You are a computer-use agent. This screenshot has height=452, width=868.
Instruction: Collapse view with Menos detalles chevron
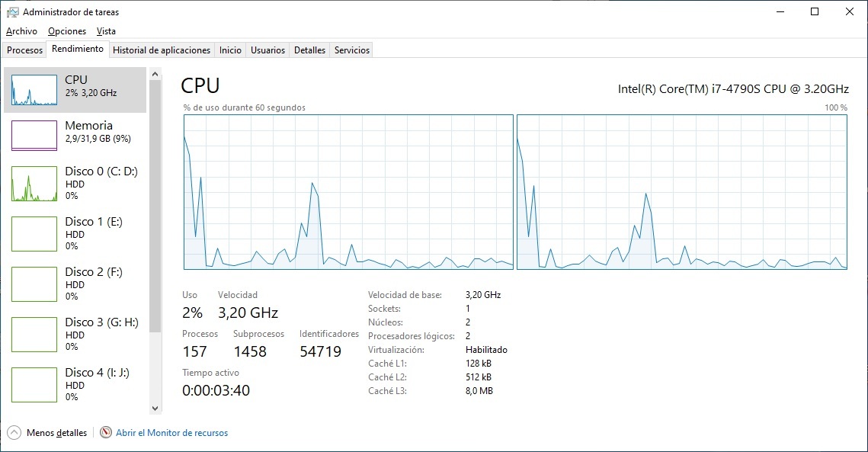[x=14, y=433]
